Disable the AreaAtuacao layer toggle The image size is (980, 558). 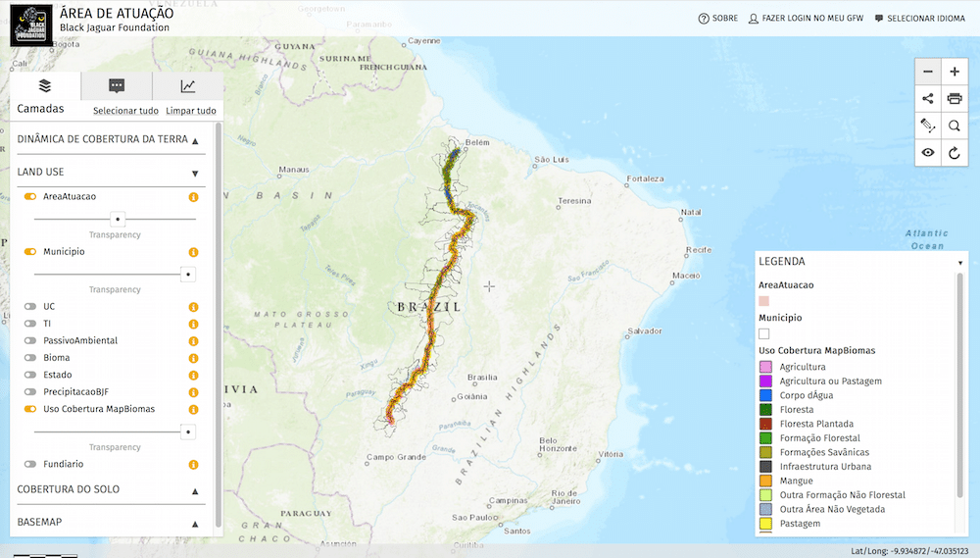coord(30,196)
